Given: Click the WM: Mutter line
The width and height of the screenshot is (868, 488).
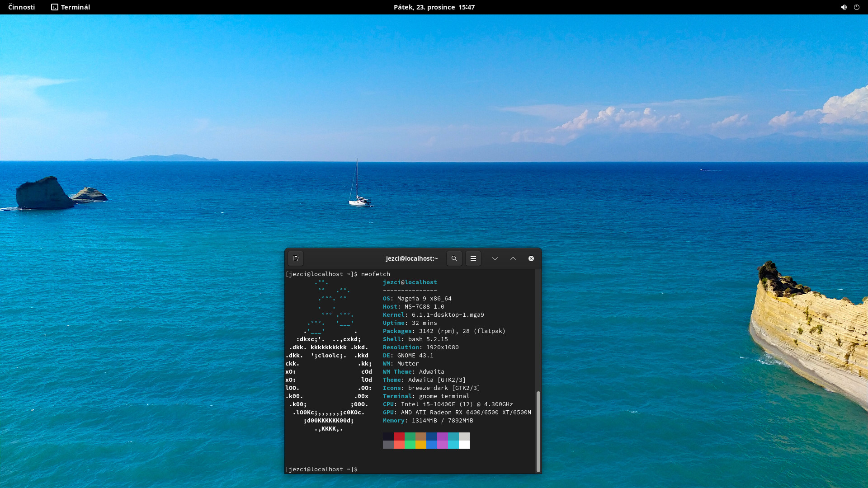Looking at the screenshot, I should [x=401, y=363].
